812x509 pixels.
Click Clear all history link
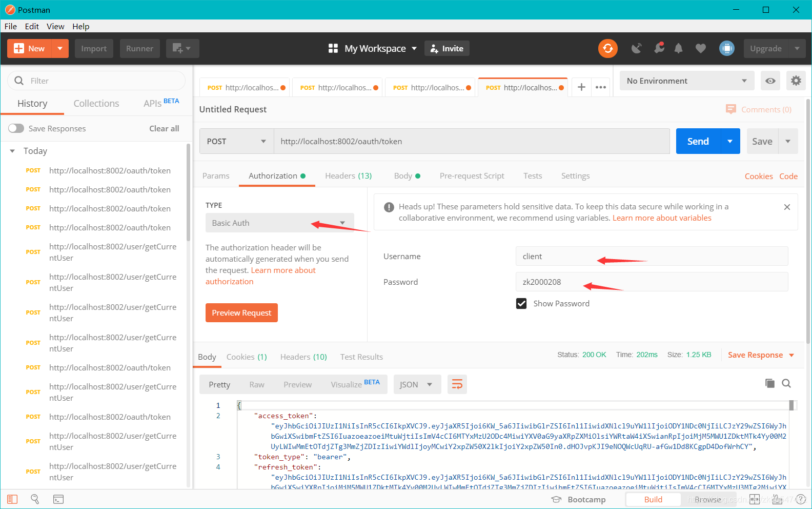pyautogui.click(x=164, y=128)
